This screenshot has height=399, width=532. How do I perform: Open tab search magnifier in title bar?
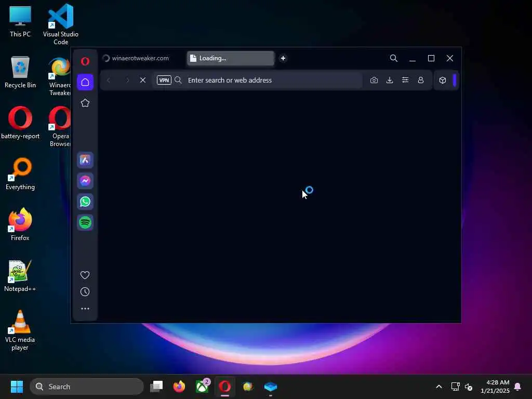point(394,58)
